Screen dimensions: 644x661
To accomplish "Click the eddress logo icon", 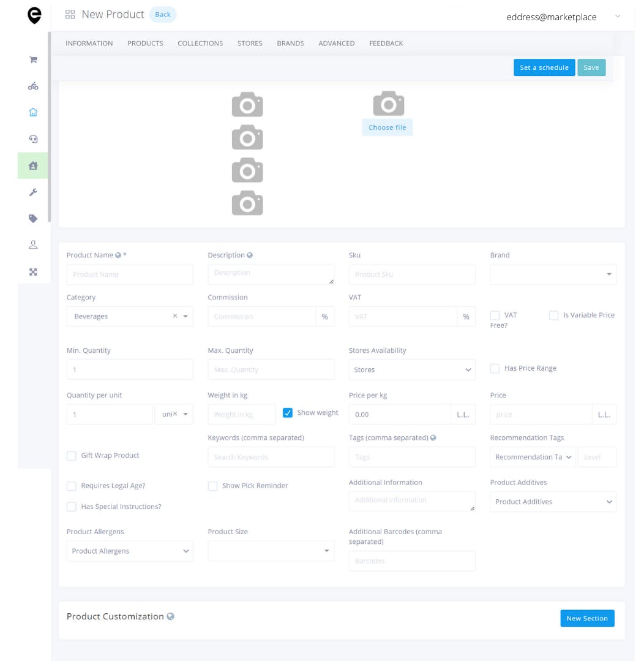I will (x=34, y=15).
